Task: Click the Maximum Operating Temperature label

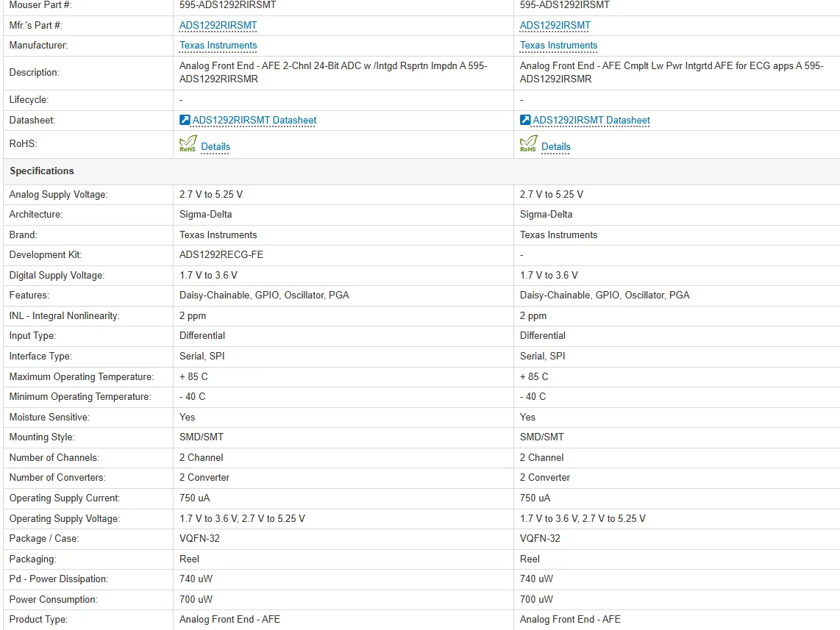Action: pos(82,377)
